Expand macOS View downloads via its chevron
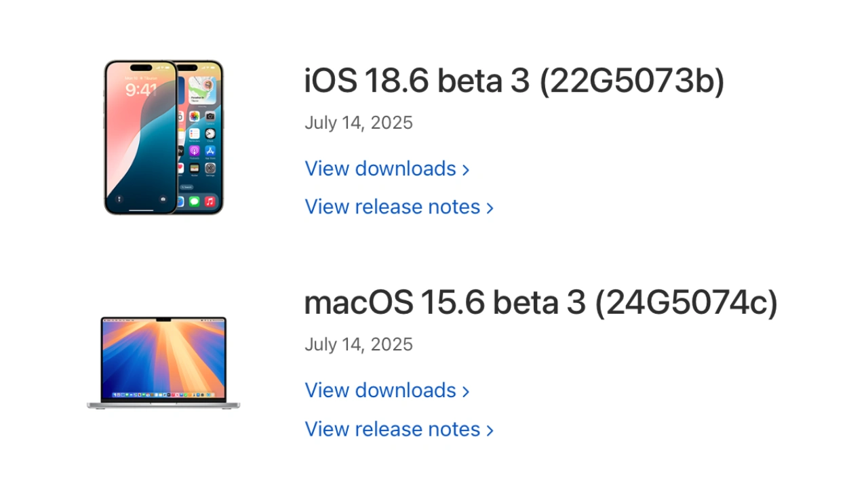 465,390
